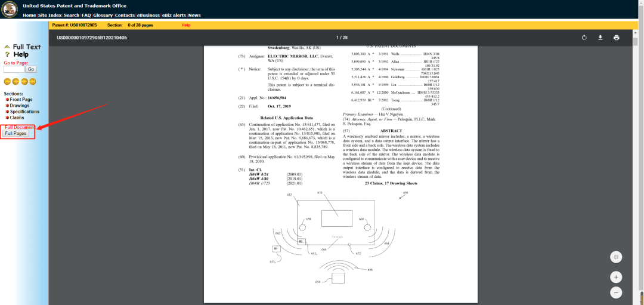Click 'Related U.S. Application Data' heading
The image size is (644, 305).
pyautogui.click(x=287, y=118)
